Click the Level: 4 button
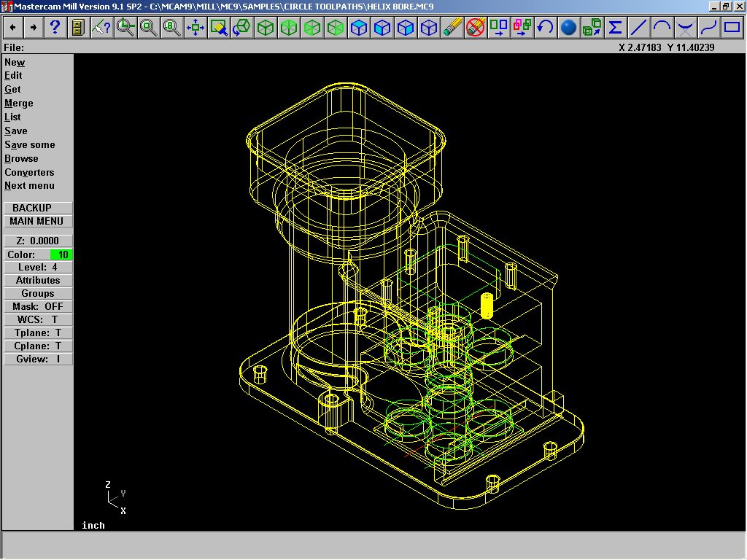The height and width of the screenshot is (560, 747). pyautogui.click(x=38, y=267)
